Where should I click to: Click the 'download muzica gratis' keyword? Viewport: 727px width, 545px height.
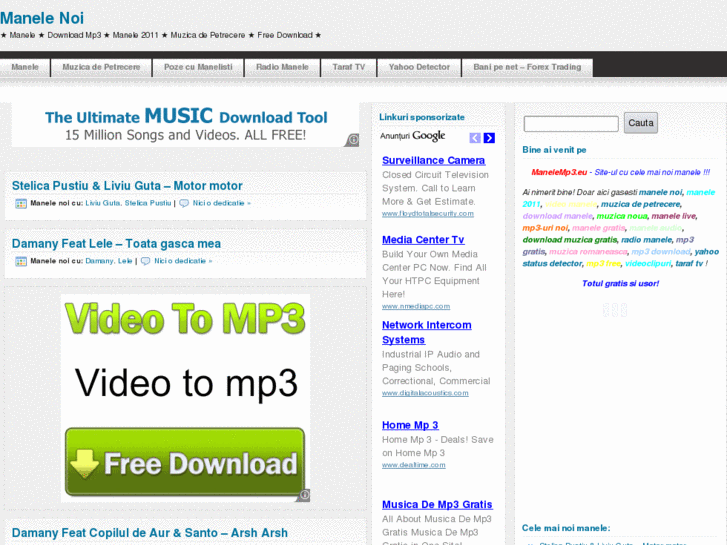click(570, 240)
